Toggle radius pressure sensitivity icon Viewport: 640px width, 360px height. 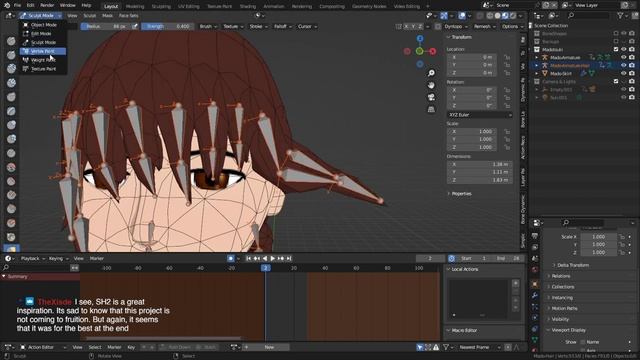135,26
